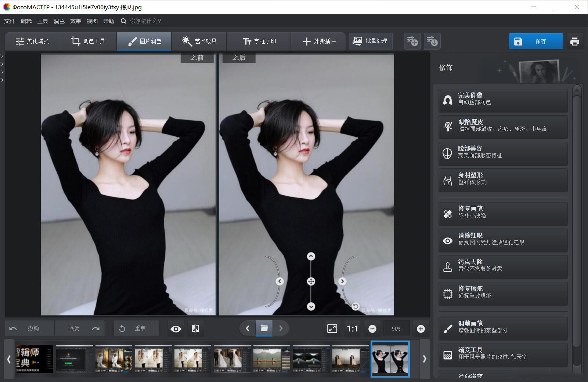Open the 污点去除 spot removal tool
The image size is (588, 382).
(x=502, y=265)
